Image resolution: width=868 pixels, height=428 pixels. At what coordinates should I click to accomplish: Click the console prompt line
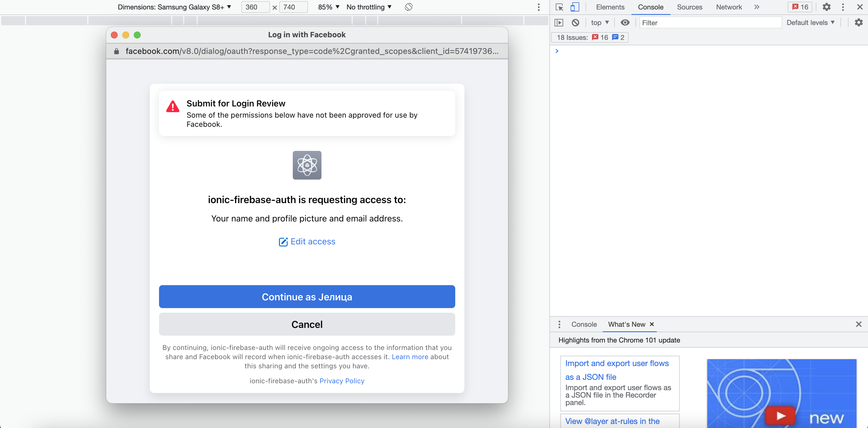(x=709, y=51)
